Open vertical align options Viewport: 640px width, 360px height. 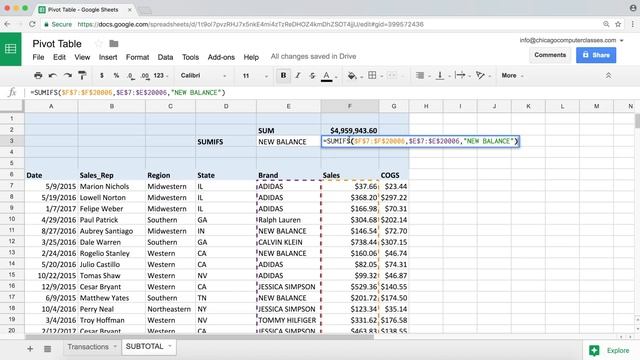coord(440,76)
